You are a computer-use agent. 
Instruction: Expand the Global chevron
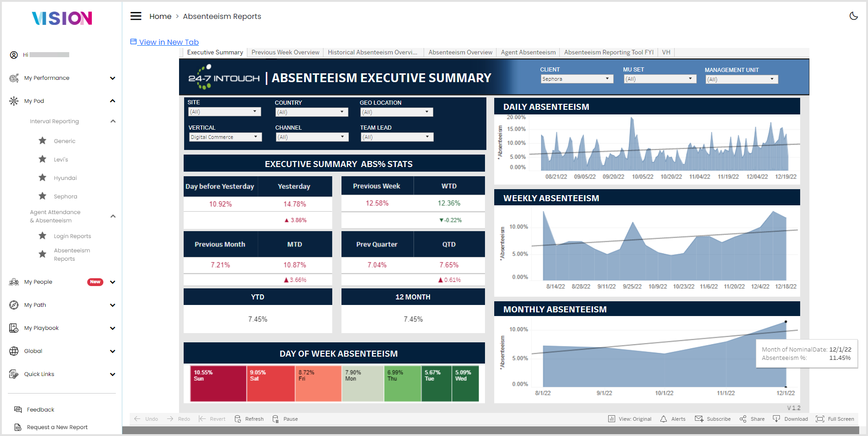pos(113,352)
